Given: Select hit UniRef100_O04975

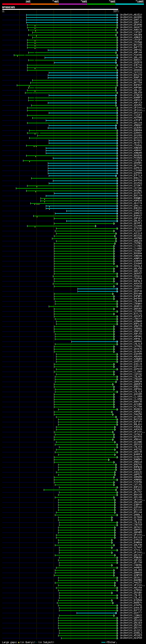Looking at the screenshot, I should [131, 457].
